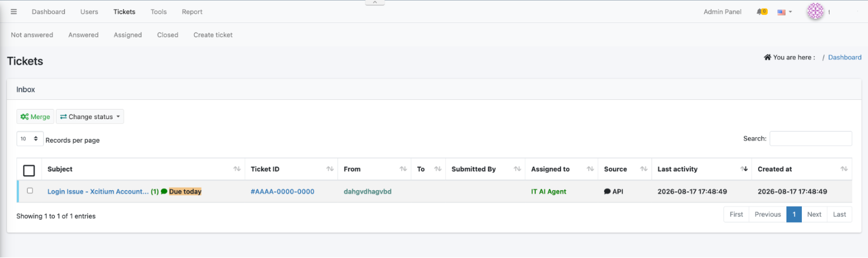Image resolution: width=868 pixels, height=258 pixels.
Task: Check the Login Issue ticket checkbox
Action: [x=30, y=191]
